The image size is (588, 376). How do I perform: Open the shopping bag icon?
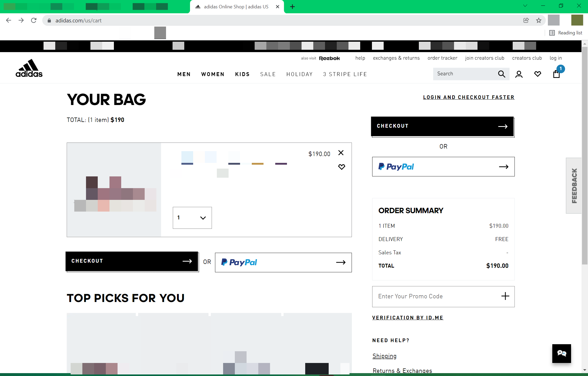pos(556,74)
